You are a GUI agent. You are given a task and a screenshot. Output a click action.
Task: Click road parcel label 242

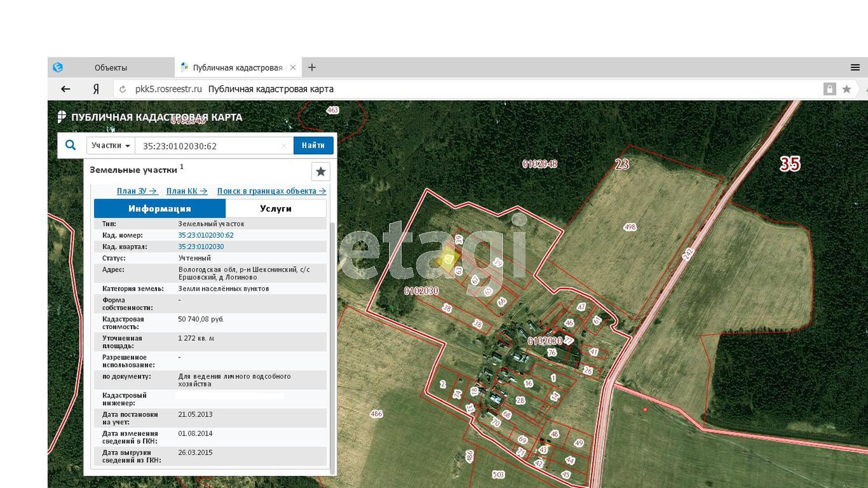coord(688,254)
